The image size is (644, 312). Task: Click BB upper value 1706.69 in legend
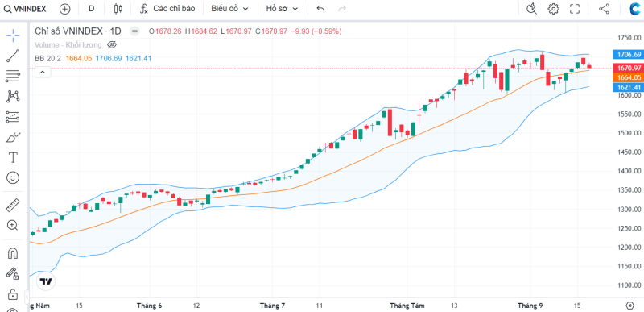[x=109, y=59]
